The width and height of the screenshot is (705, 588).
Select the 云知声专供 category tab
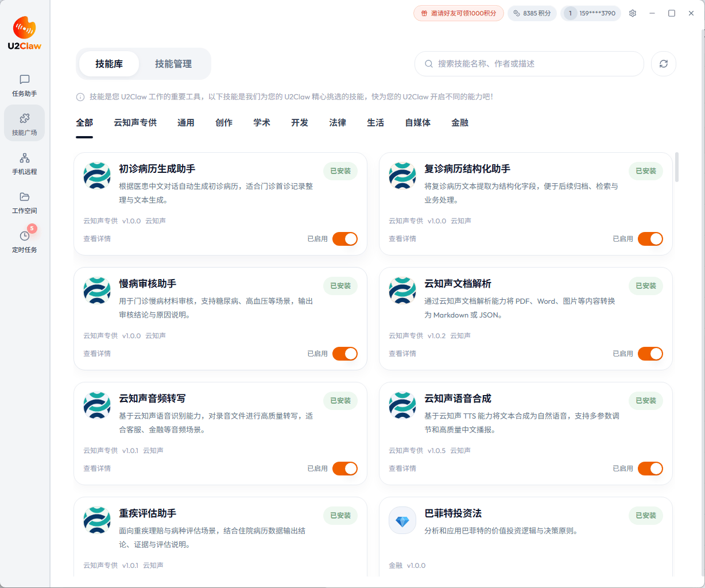(x=135, y=122)
